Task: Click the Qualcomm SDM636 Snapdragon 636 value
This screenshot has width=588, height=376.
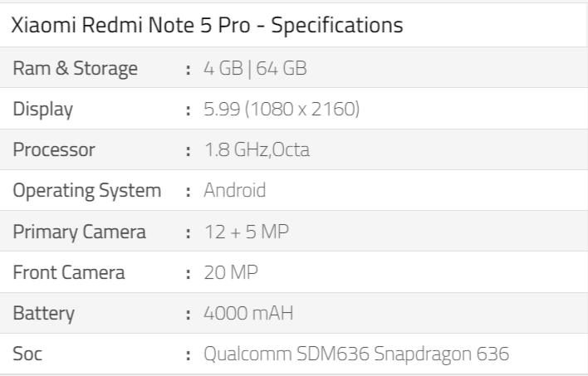Action: (356, 354)
